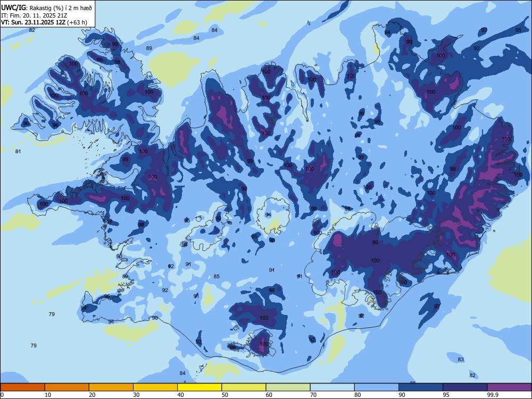Screen dimensions: 532x399
Task: Select the medium blue 90–95 legend swatch
Action: [x=421, y=387]
